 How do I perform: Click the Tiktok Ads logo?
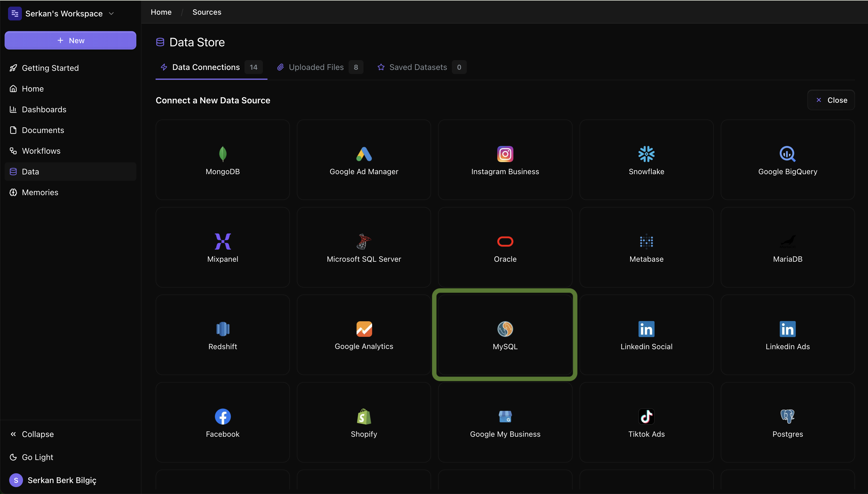(x=646, y=417)
